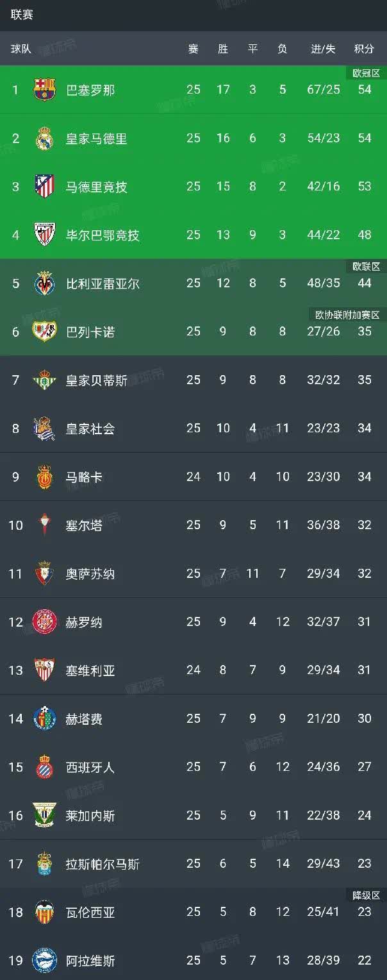
Task: Open the 联赛 tab at top
Action: 22,15
